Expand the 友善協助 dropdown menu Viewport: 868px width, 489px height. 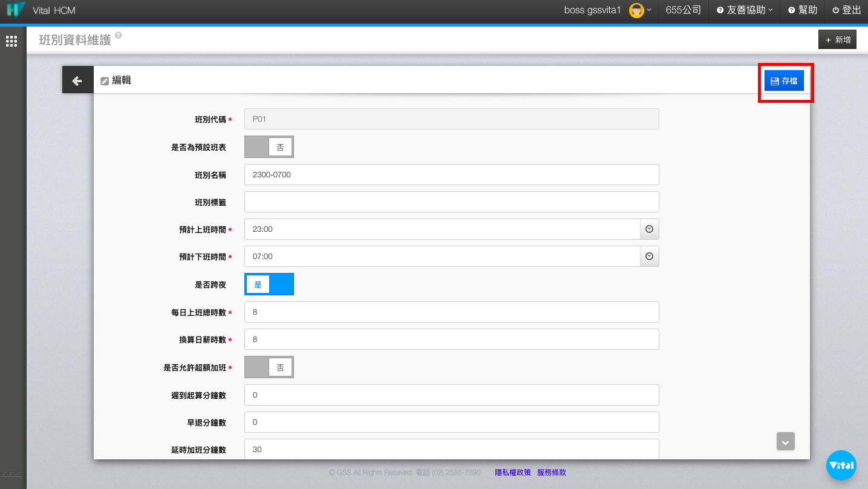[x=745, y=10]
